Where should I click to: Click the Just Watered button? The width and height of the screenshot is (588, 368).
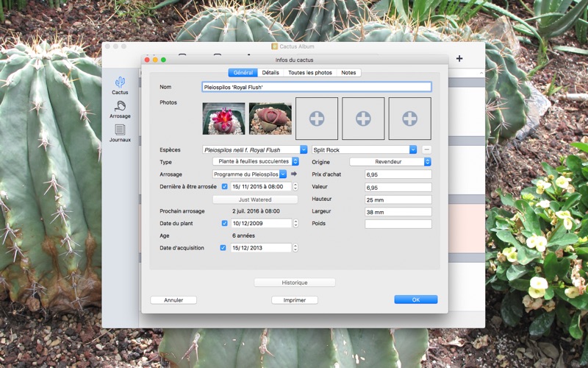(x=255, y=199)
